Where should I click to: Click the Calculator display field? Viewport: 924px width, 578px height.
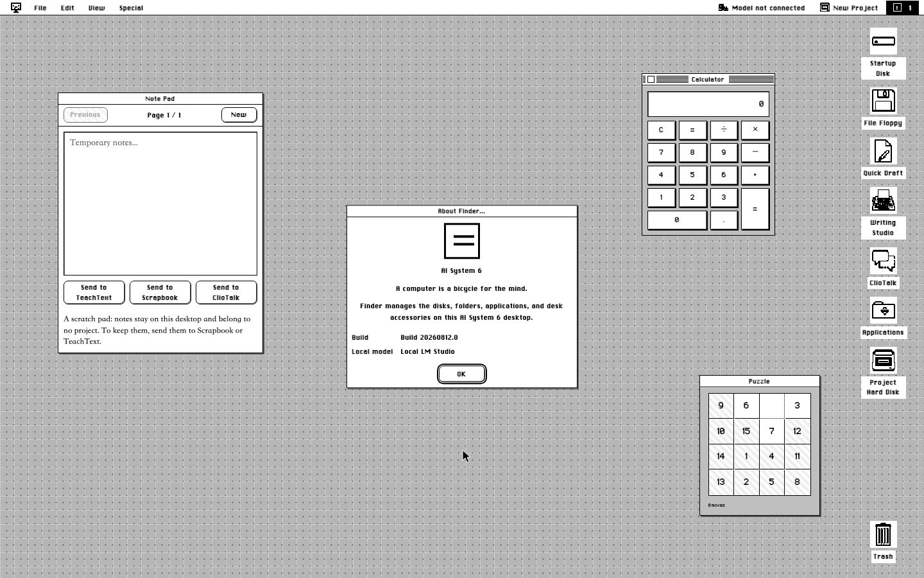(708, 104)
